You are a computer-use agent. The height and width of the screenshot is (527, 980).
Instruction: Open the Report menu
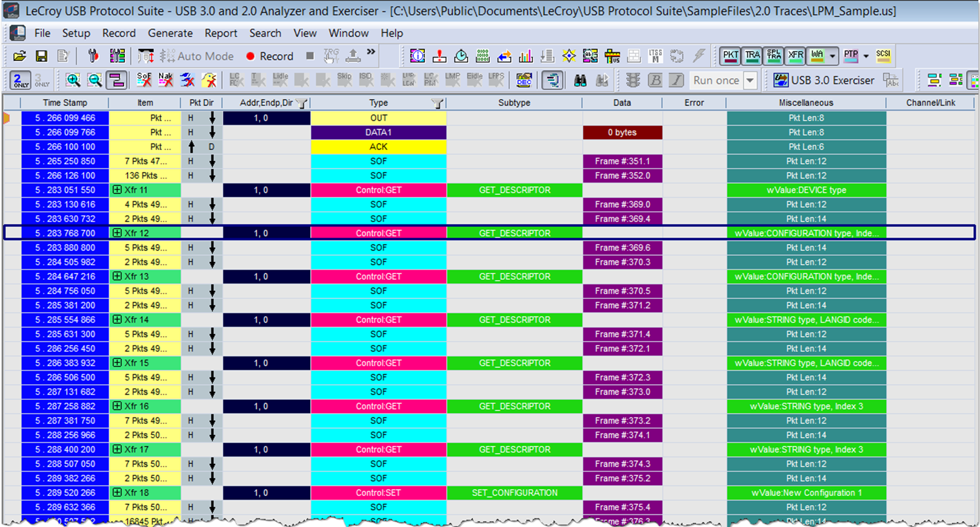pos(221,33)
